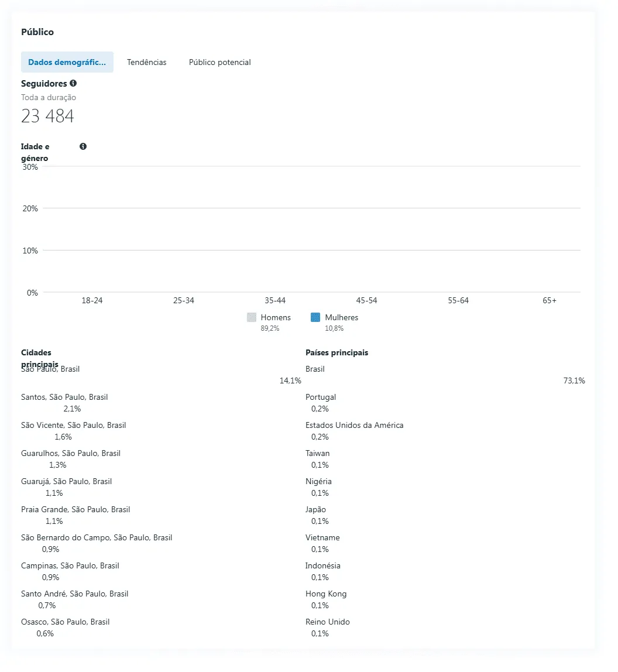618x672 pixels.
Task: Click the 18-24 age group label
Action: [92, 300]
